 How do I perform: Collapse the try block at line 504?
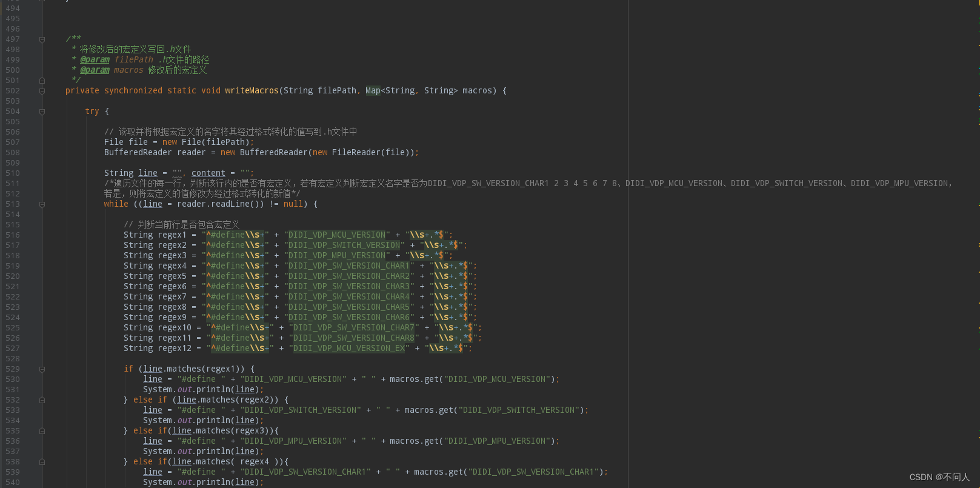42,112
